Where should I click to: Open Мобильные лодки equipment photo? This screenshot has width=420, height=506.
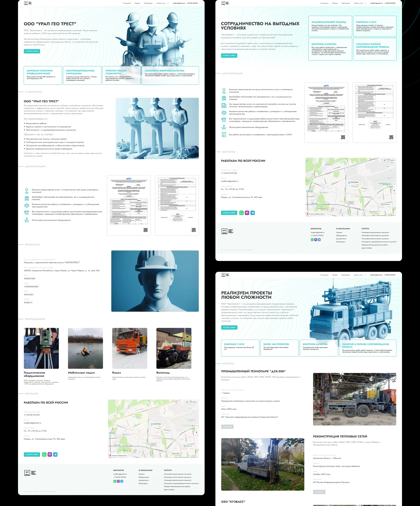[85, 348]
